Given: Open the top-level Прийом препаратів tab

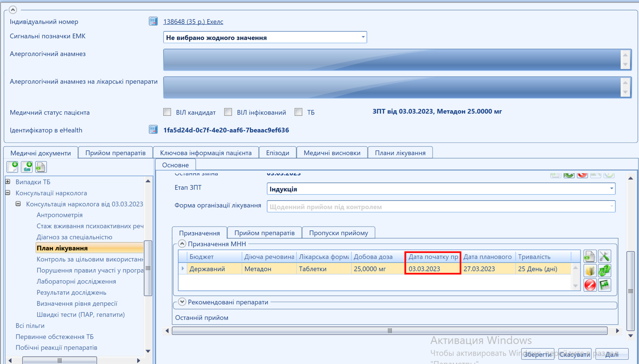Looking at the screenshot, I should tap(115, 153).
